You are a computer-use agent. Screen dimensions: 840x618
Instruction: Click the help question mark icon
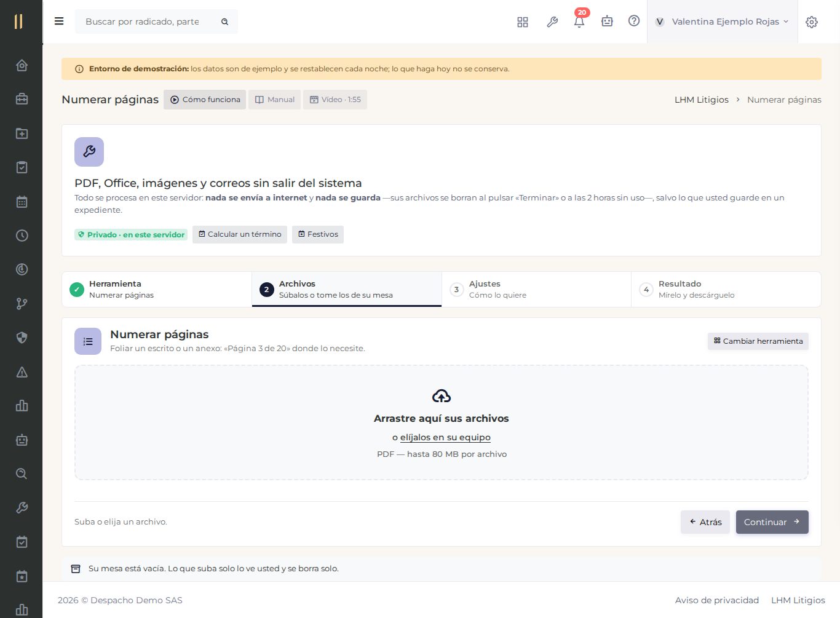634,21
